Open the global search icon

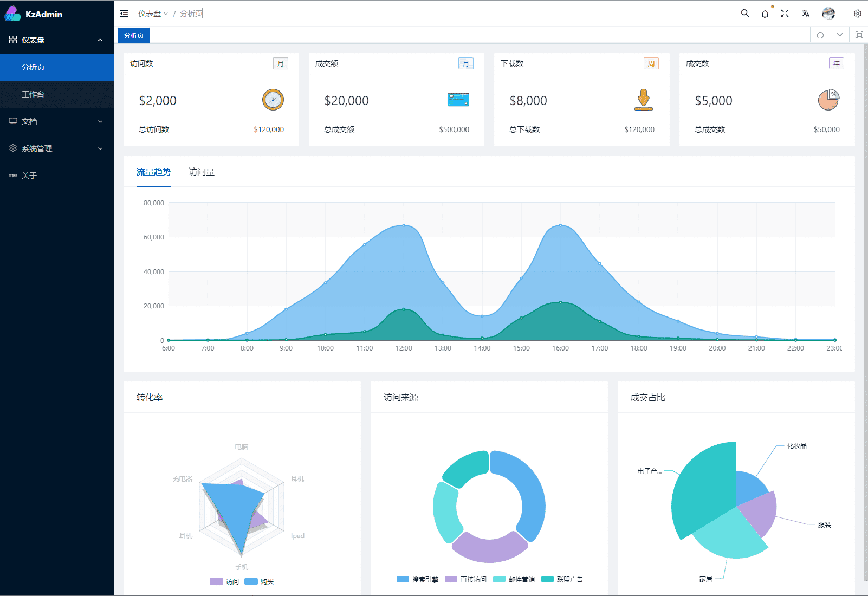745,13
